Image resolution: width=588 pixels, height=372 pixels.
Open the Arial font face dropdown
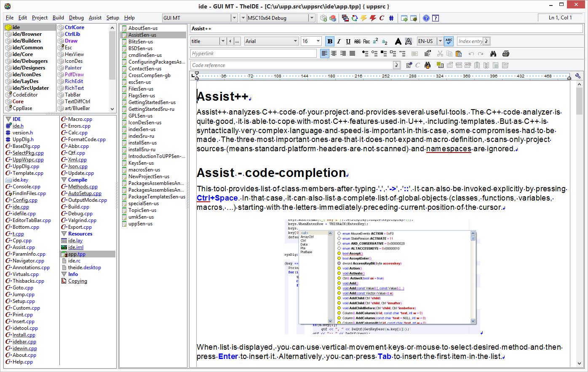point(295,41)
